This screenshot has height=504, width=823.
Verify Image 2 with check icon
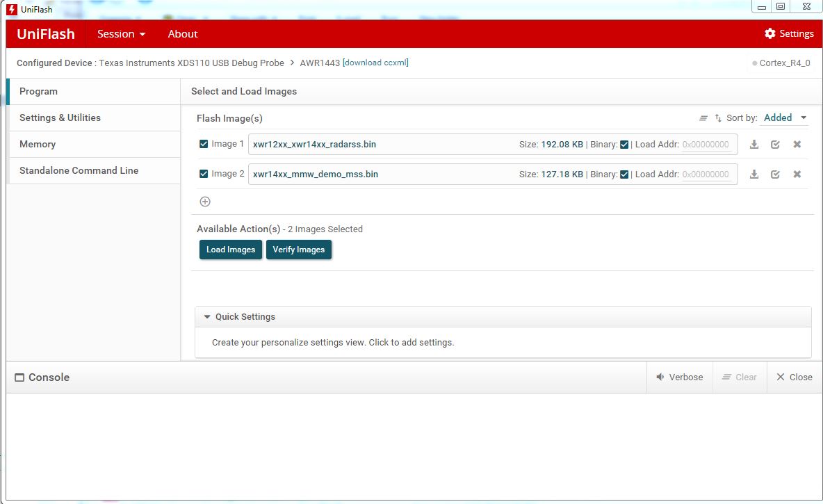775,174
